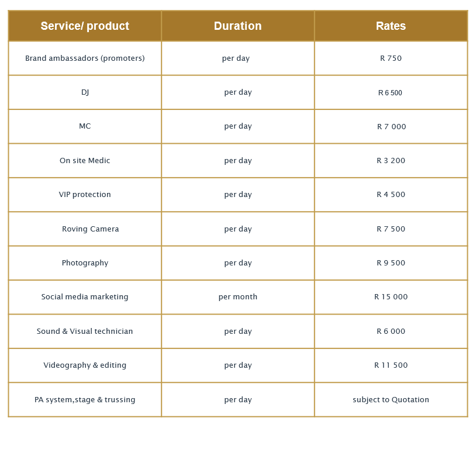Click the Service/ product column header
The image size is (476, 449).
point(85,26)
